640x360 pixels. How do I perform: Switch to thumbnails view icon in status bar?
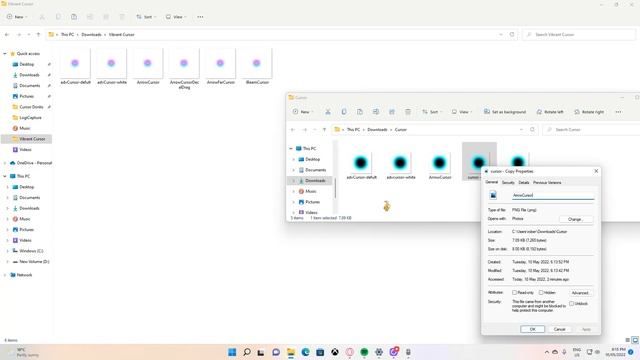pos(635,340)
